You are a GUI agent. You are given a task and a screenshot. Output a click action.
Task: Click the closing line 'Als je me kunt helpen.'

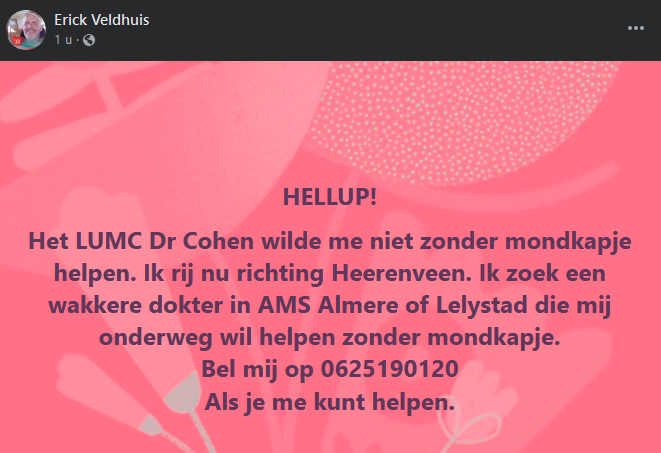click(330, 402)
